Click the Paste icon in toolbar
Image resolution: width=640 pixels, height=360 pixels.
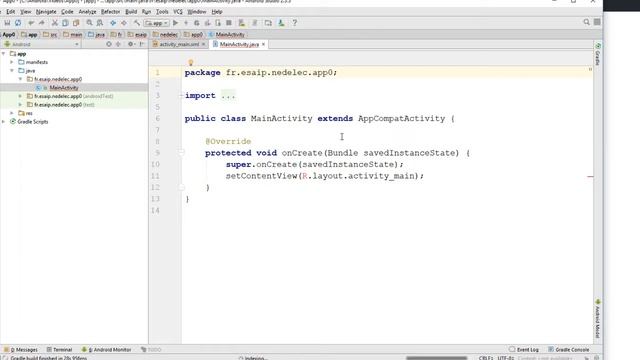76,23
